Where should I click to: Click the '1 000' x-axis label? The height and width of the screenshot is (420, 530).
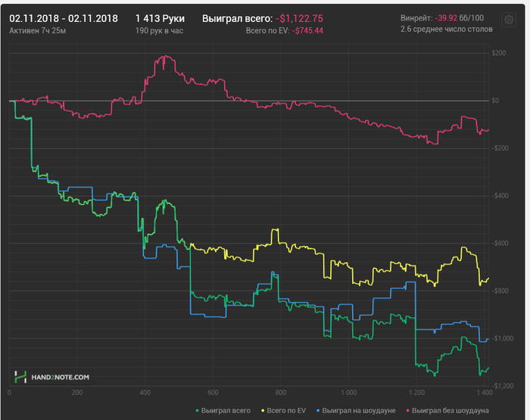[349, 393]
